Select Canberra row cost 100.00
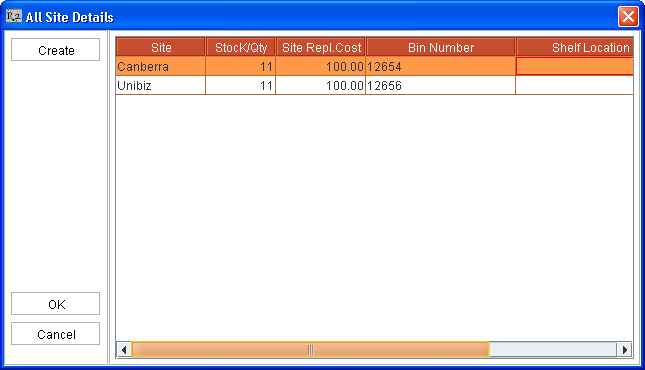Screen dimensions: 645x370 tap(321, 66)
